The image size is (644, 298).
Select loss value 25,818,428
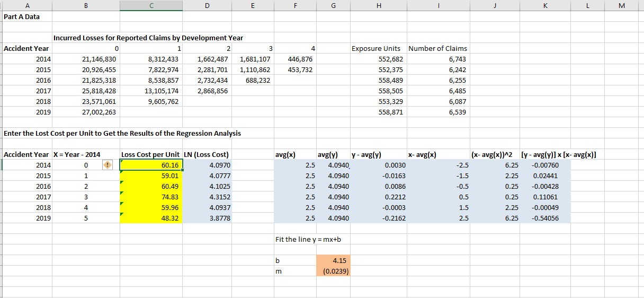[x=99, y=91]
